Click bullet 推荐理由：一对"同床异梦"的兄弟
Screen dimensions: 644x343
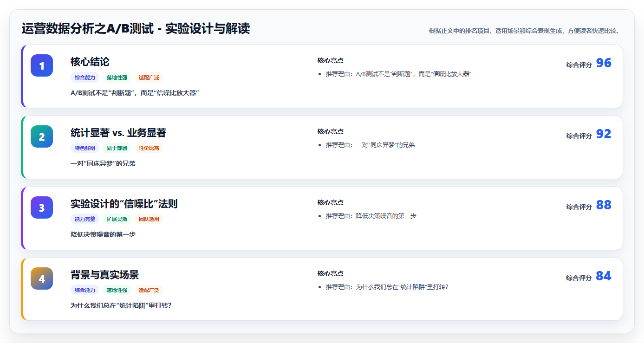coord(371,145)
